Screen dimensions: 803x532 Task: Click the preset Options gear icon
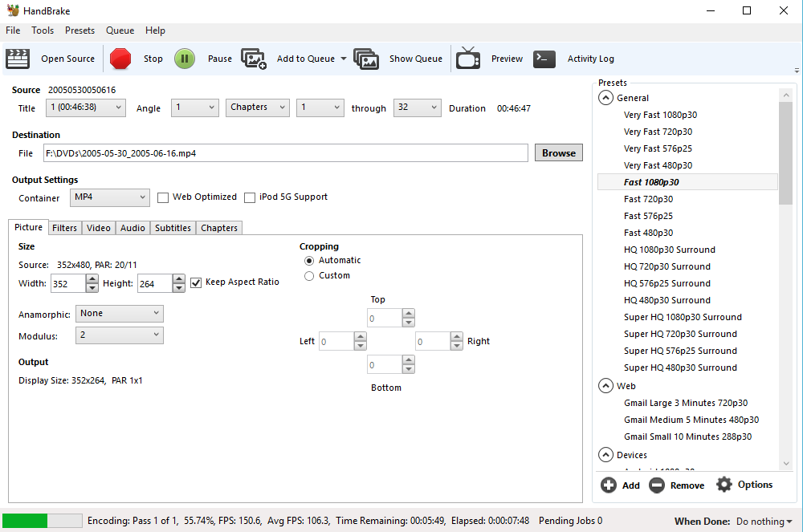coord(724,485)
